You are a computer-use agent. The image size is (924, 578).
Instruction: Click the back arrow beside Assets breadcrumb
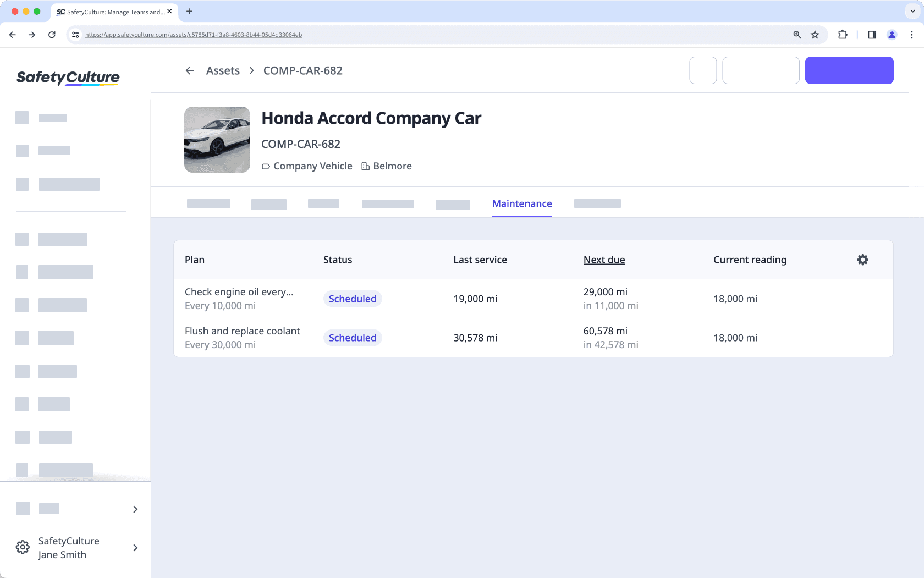[x=190, y=70]
